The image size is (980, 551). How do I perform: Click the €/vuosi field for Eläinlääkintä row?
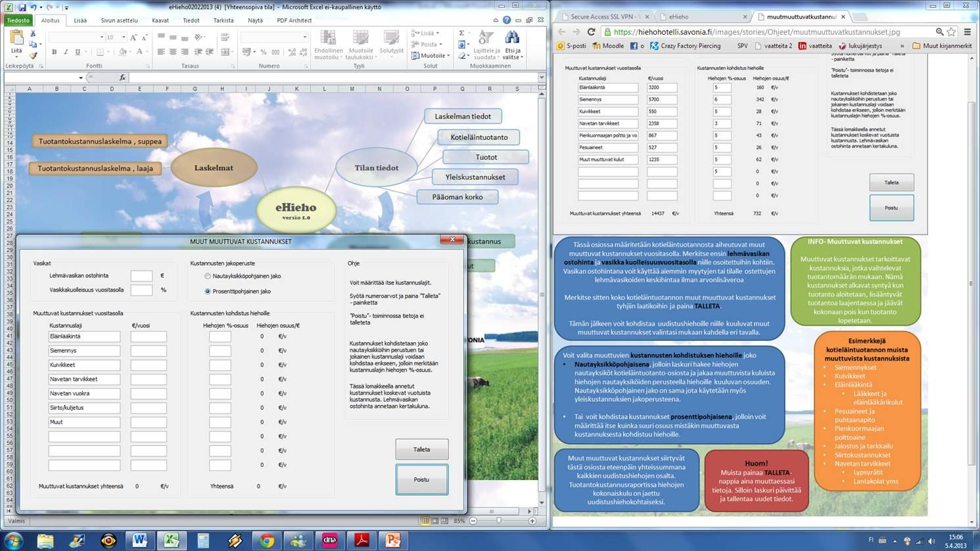pos(149,336)
